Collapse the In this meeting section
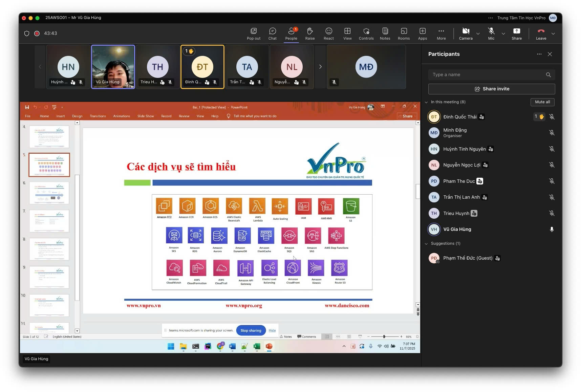 [427, 102]
